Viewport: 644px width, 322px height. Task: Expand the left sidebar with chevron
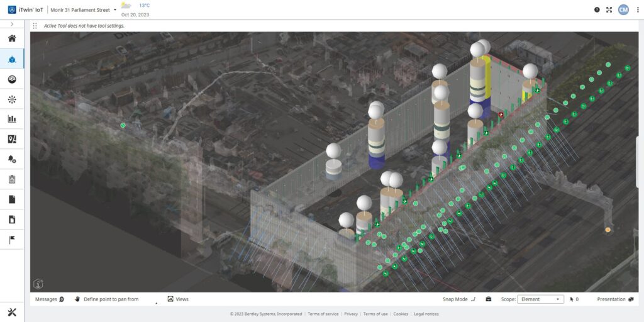12,24
